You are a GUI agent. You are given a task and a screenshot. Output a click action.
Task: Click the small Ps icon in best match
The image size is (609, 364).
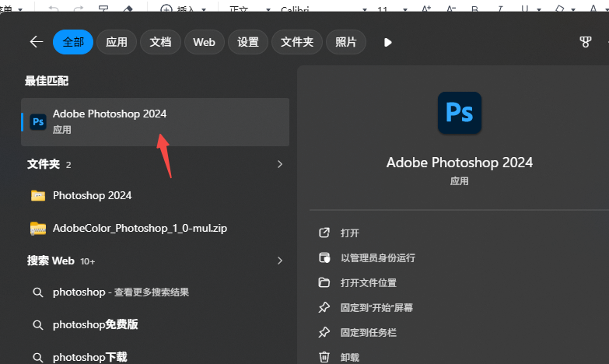click(38, 122)
